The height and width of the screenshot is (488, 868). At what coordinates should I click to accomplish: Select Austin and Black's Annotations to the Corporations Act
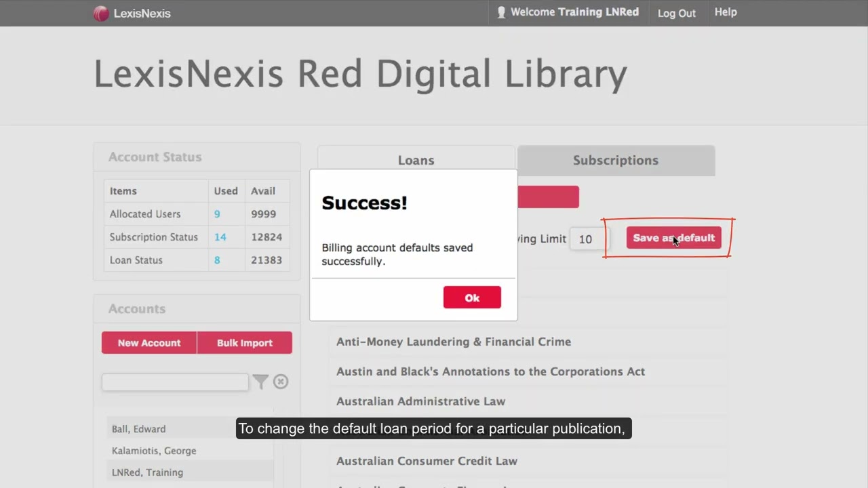click(528, 371)
